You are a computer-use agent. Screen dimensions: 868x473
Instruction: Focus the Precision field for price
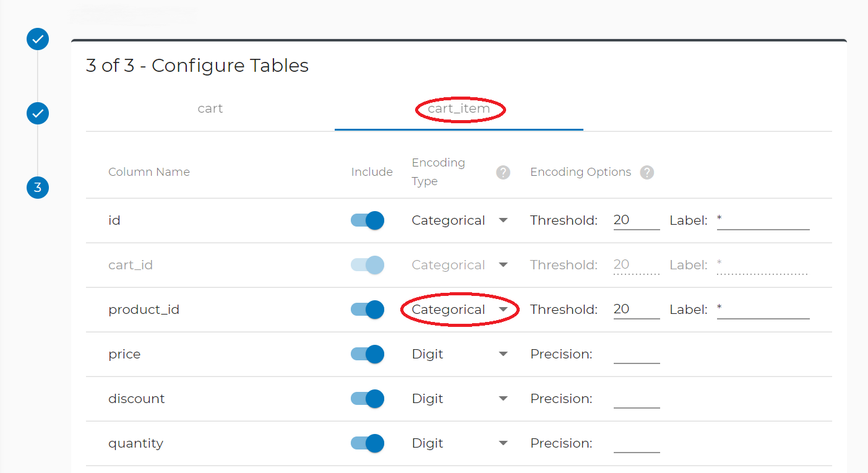[637, 354]
